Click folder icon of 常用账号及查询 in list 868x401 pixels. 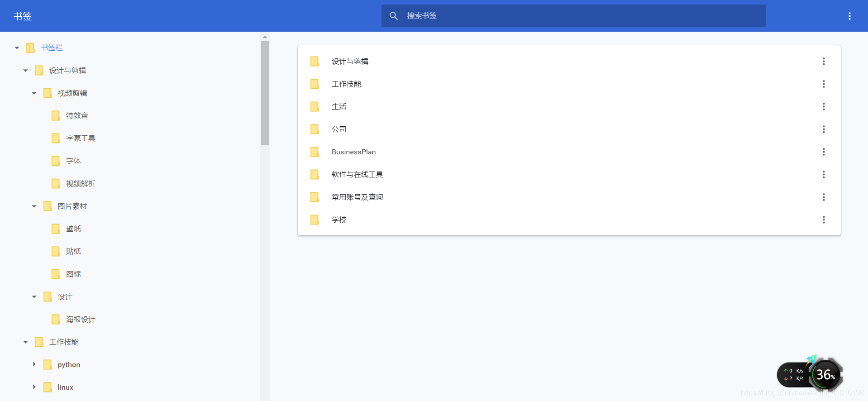point(315,197)
